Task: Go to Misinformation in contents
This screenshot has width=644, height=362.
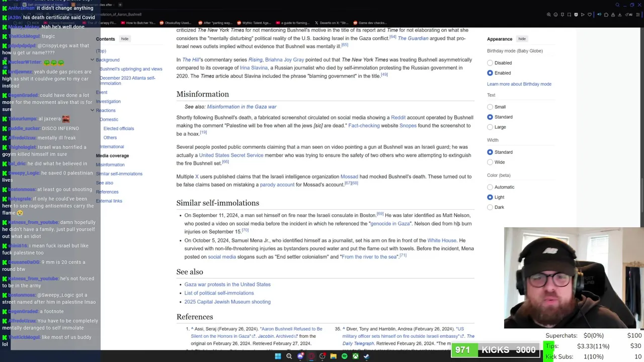Action: point(110,164)
